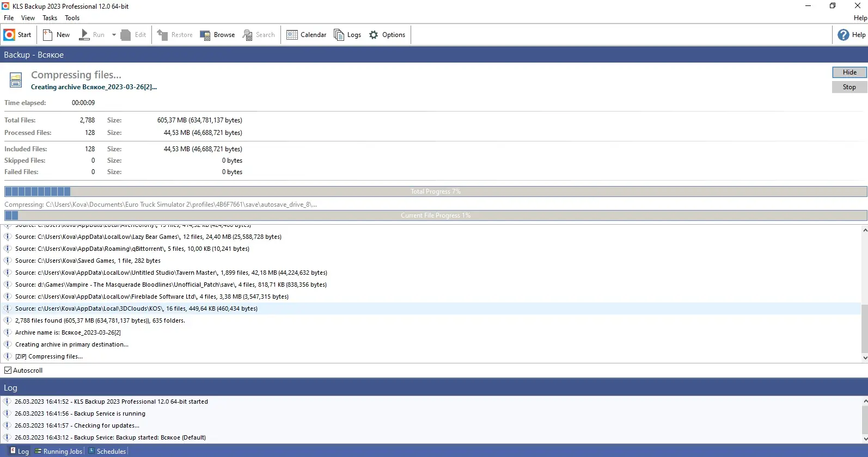This screenshot has height=457, width=868.
Task: Open the View menu
Action: coord(28,18)
